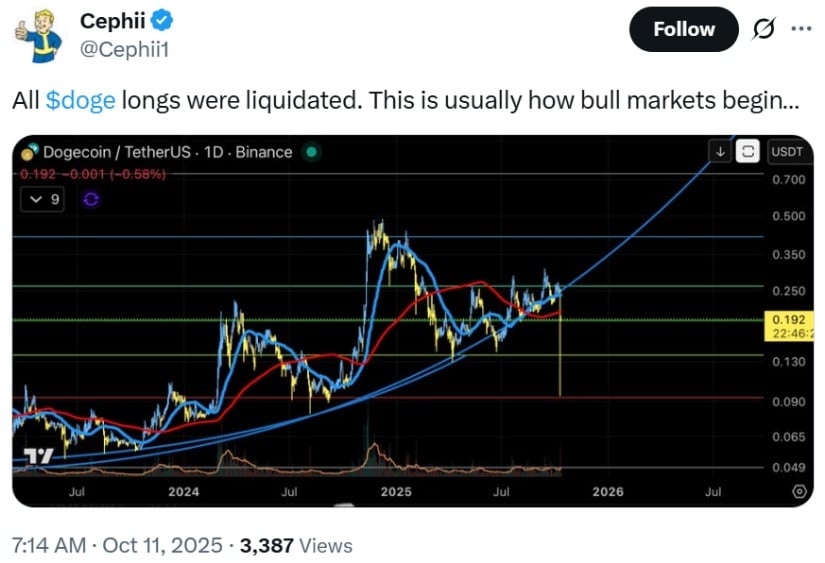
Task: Click the purple circular arrows icon
Action: point(91,199)
